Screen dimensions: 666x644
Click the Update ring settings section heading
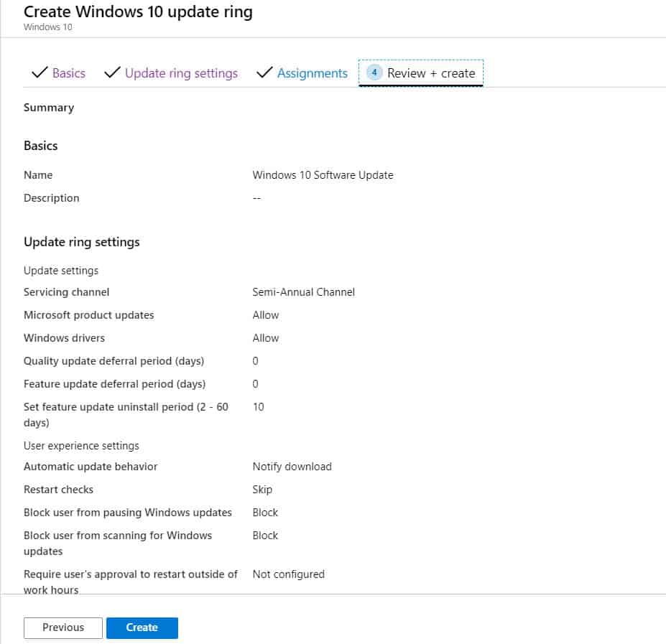click(82, 242)
